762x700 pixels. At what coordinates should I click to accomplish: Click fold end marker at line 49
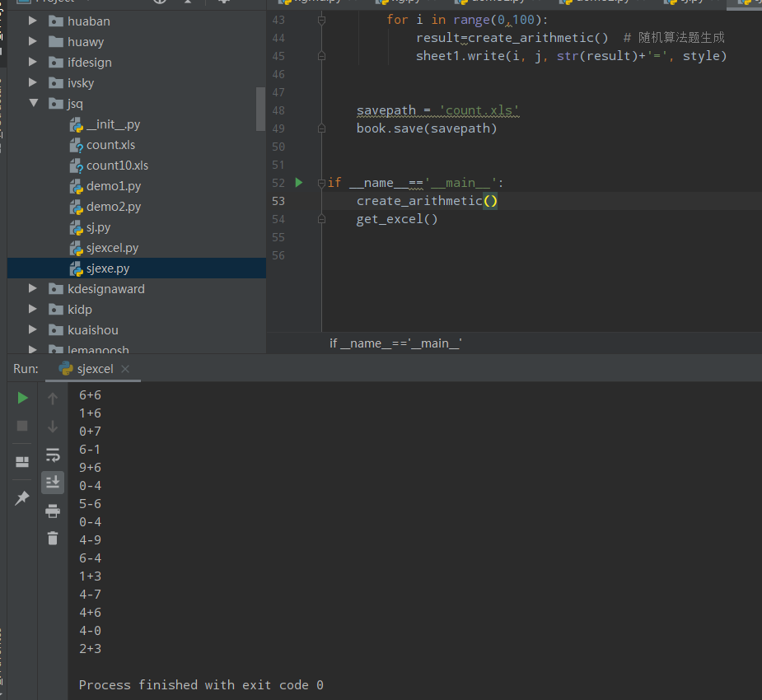321,128
